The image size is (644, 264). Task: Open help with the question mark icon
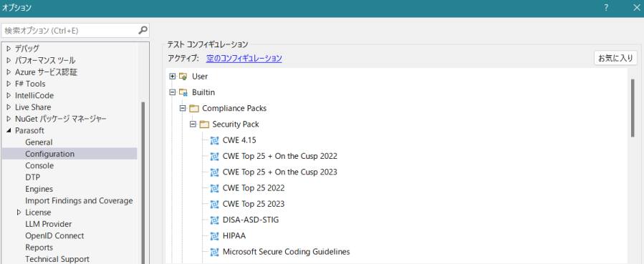point(606,8)
